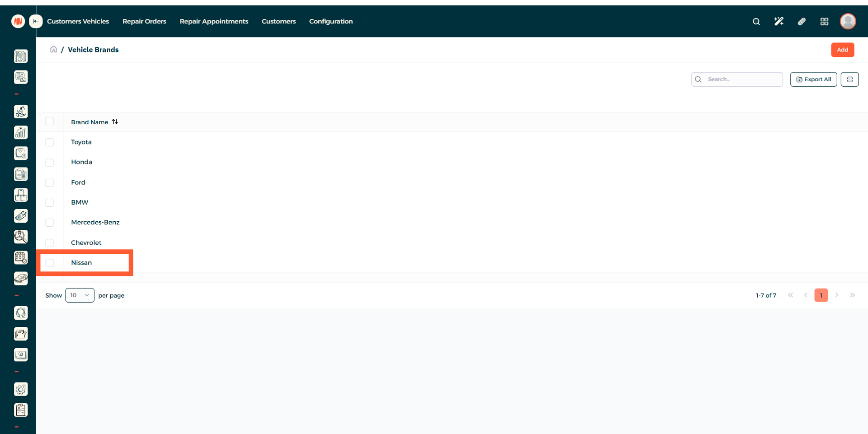Open the stacked boxes icon in sidebar
The image size is (868, 434).
(x=21, y=195)
